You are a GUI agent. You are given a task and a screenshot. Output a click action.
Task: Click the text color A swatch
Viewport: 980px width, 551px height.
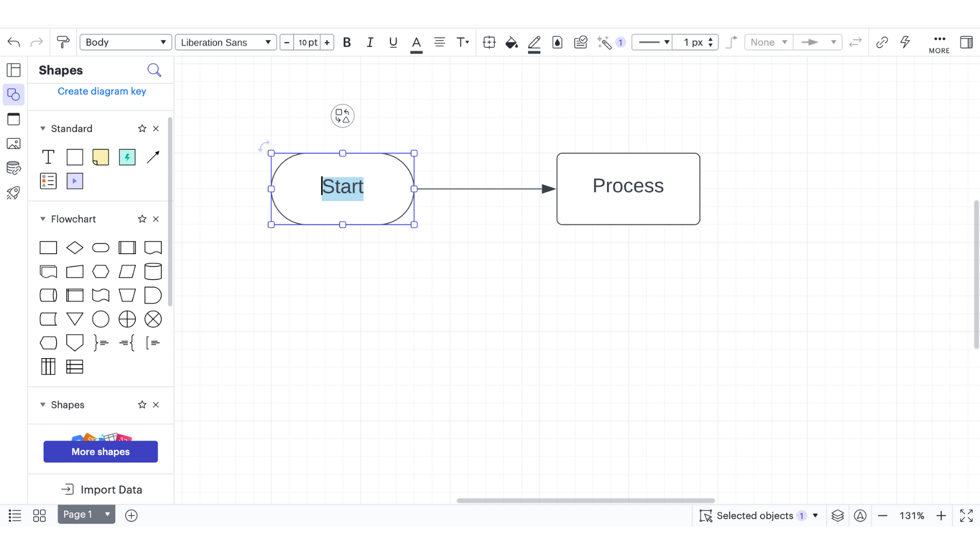(416, 42)
